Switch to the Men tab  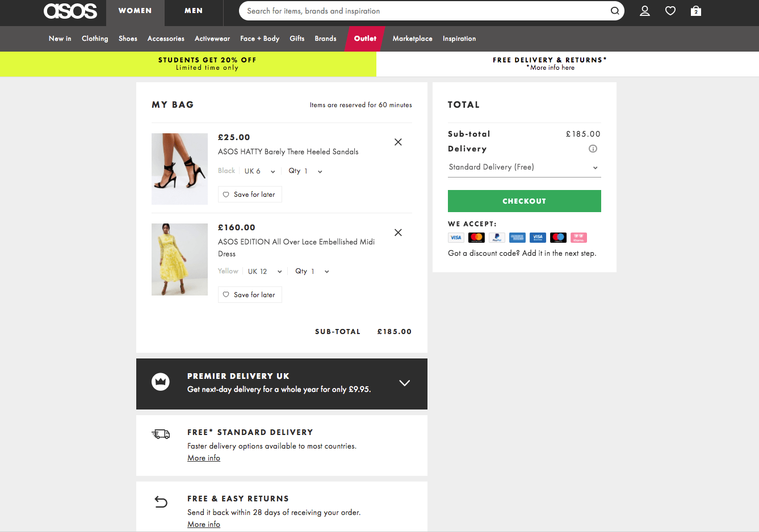point(194,11)
